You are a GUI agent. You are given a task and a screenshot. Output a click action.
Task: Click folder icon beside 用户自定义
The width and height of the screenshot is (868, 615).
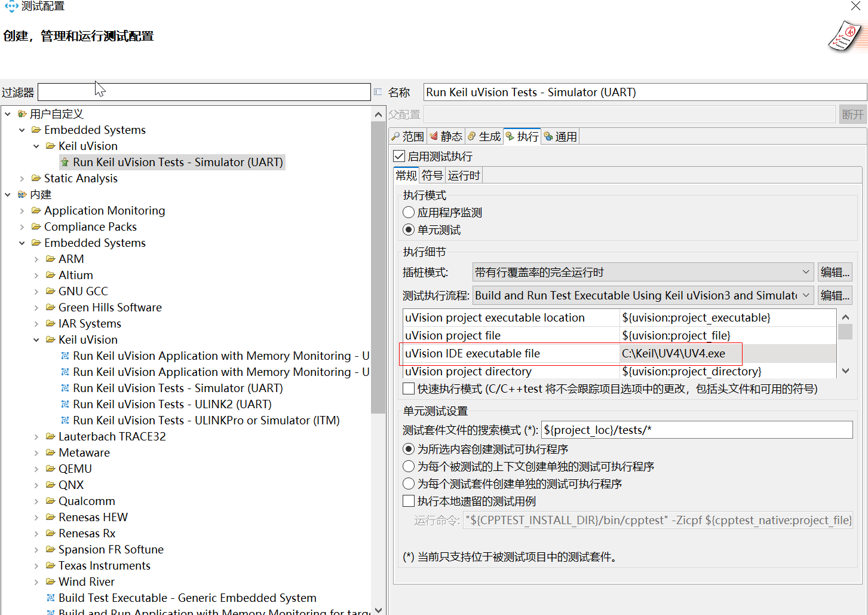coord(22,114)
